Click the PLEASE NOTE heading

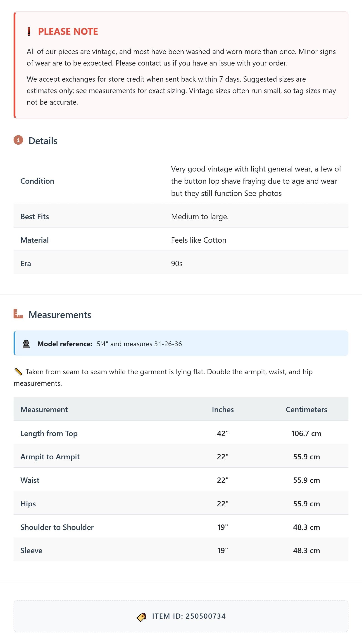68,31
